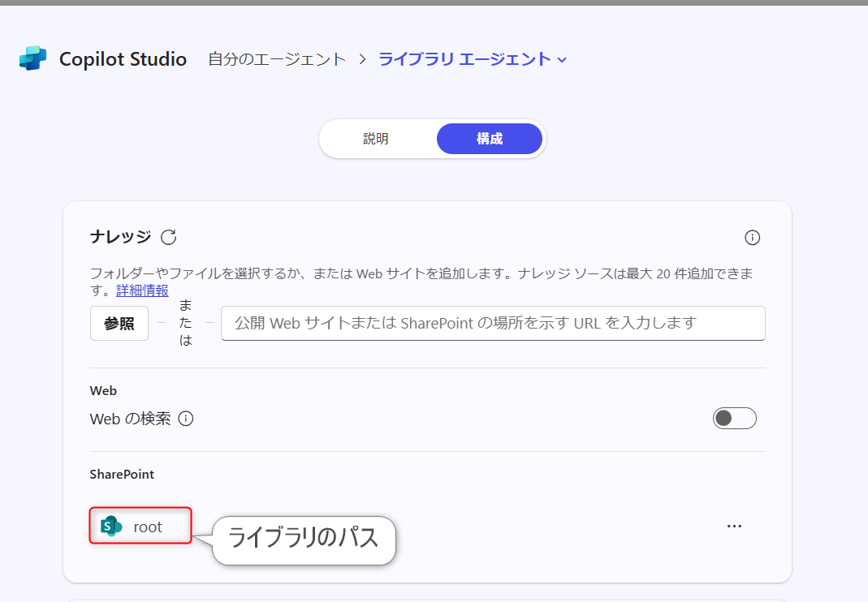Click the SharePoint icon beside root
This screenshot has width=868, height=602.
(111, 527)
